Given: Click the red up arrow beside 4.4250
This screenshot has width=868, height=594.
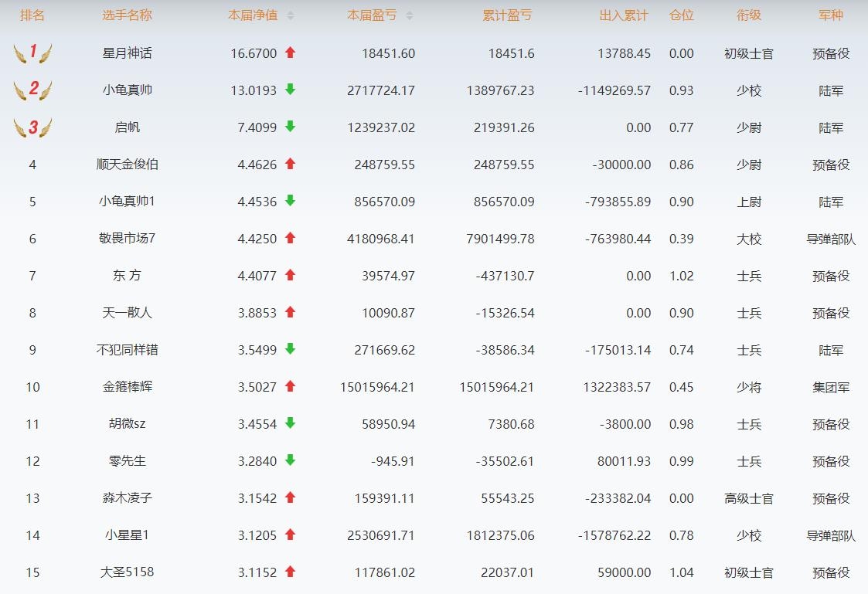Looking at the screenshot, I should 290,238.
